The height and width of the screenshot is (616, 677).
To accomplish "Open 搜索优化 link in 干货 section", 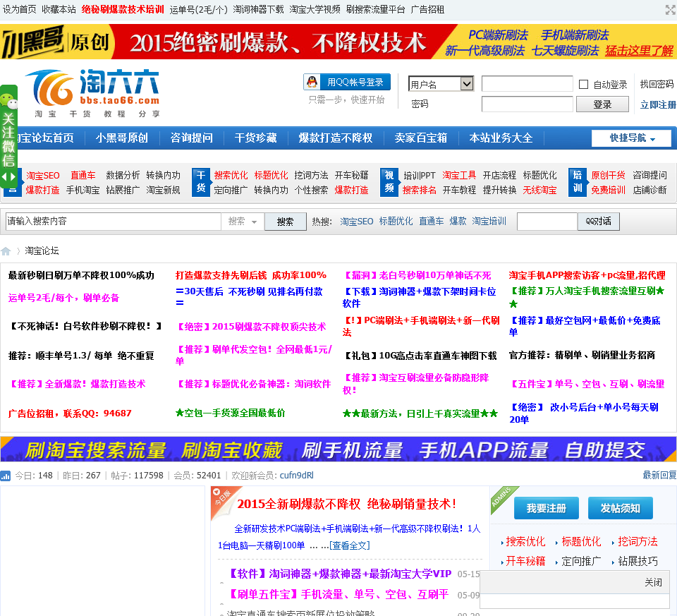I will pyautogui.click(x=231, y=176).
